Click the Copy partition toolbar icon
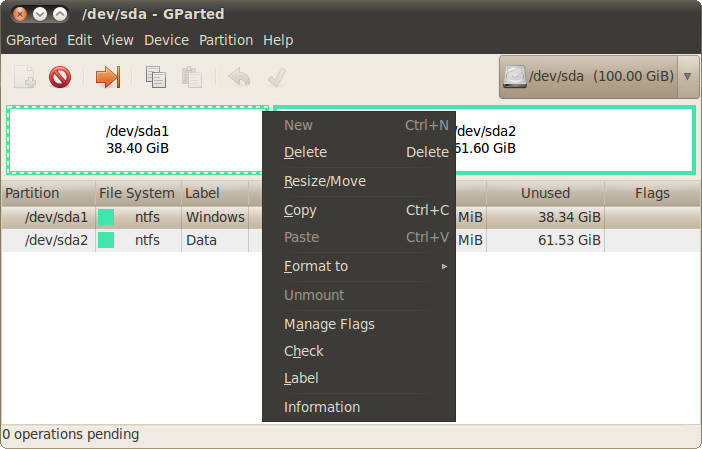Screen dimensions: 702x449 [x=155, y=77]
